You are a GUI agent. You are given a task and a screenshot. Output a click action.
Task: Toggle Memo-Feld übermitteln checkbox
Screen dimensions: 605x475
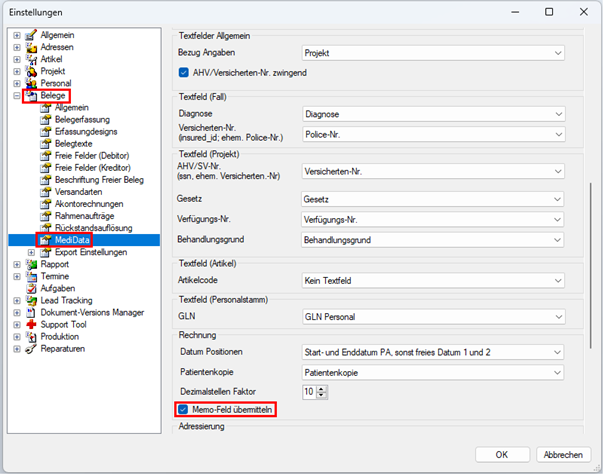pos(183,409)
